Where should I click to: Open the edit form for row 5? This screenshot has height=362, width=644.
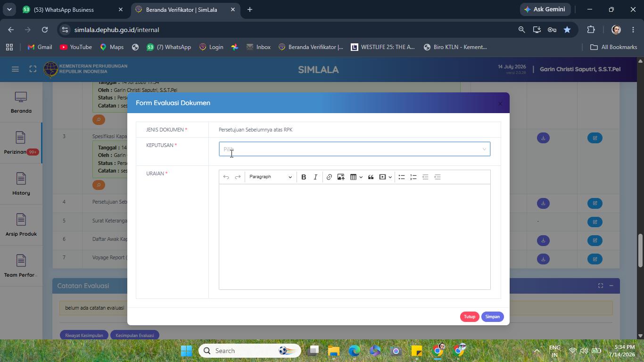[595, 222]
